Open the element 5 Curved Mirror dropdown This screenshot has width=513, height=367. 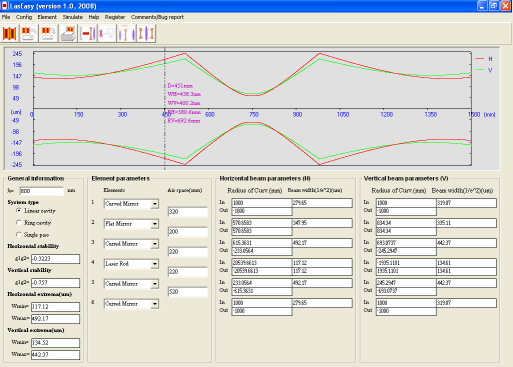point(154,284)
